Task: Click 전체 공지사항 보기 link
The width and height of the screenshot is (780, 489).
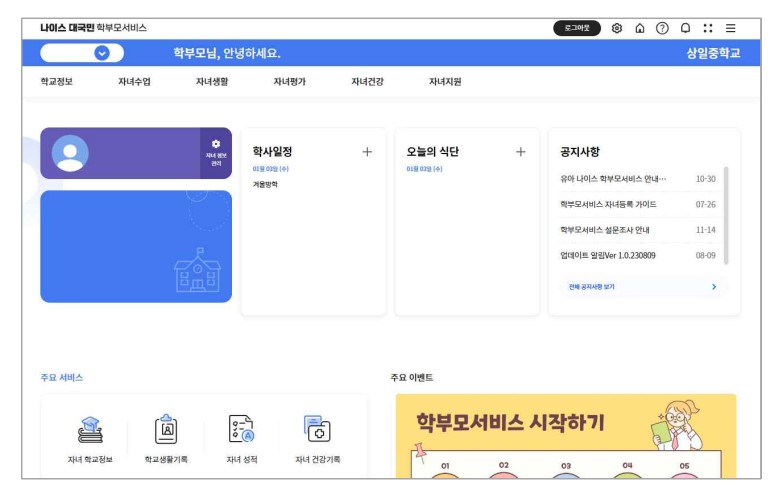Action: coord(591,287)
